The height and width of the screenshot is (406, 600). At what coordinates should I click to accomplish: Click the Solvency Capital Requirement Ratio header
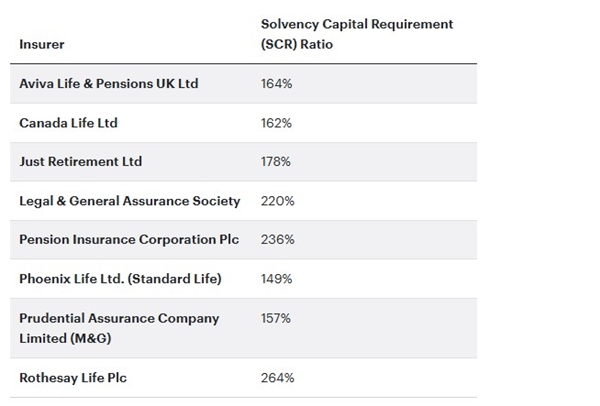pos(357,33)
